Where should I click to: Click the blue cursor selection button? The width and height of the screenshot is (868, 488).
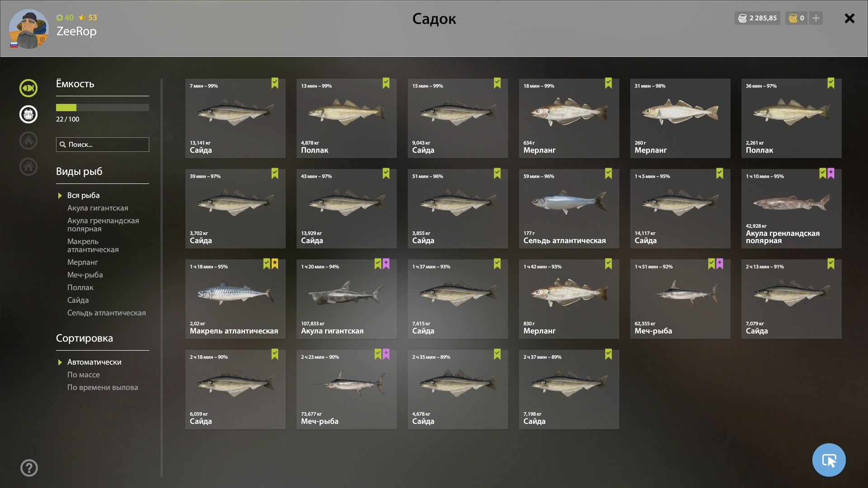[829, 460]
